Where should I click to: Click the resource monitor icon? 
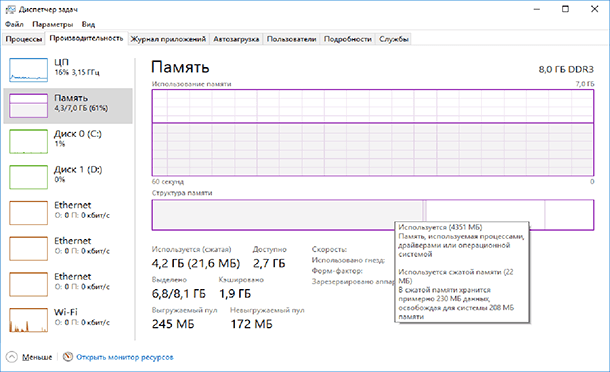[x=68, y=356]
